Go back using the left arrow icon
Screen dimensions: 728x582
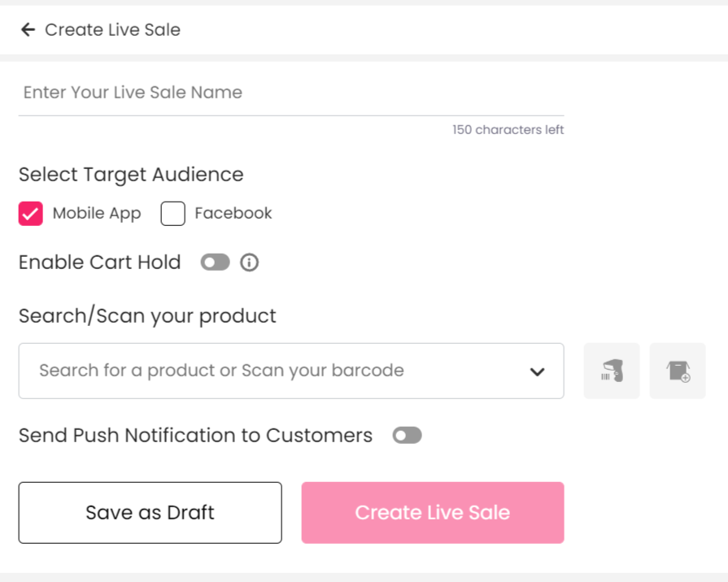[x=28, y=30]
